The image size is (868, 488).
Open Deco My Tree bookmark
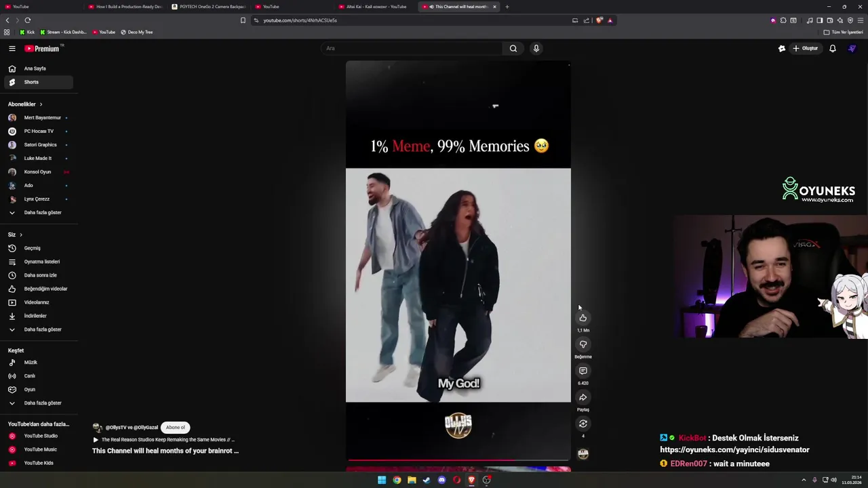136,32
